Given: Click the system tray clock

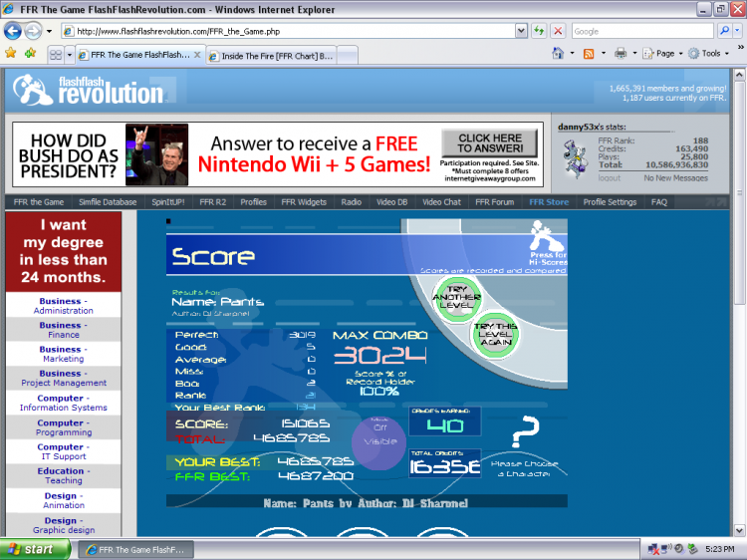Looking at the screenshot, I should [x=720, y=549].
